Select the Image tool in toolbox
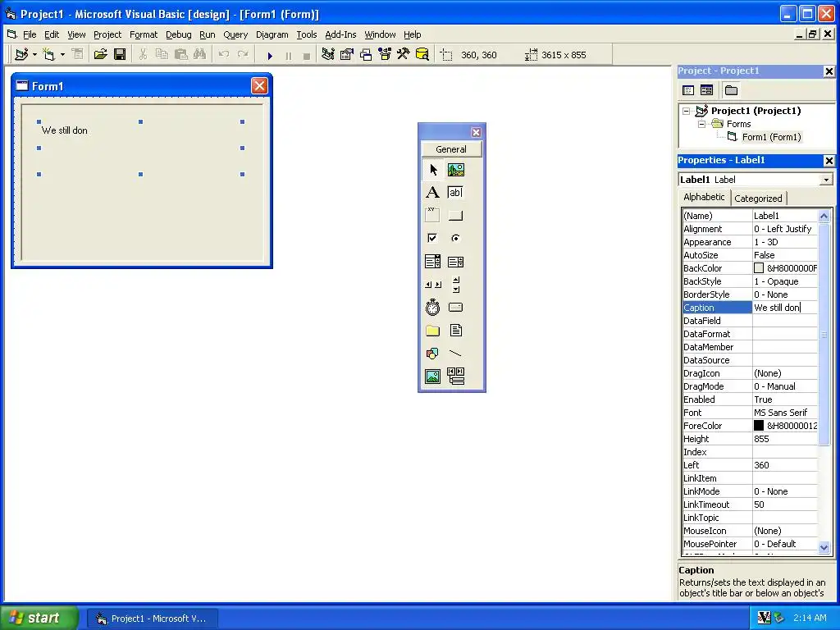The image size is (840, 630). (x=433, y=376)
